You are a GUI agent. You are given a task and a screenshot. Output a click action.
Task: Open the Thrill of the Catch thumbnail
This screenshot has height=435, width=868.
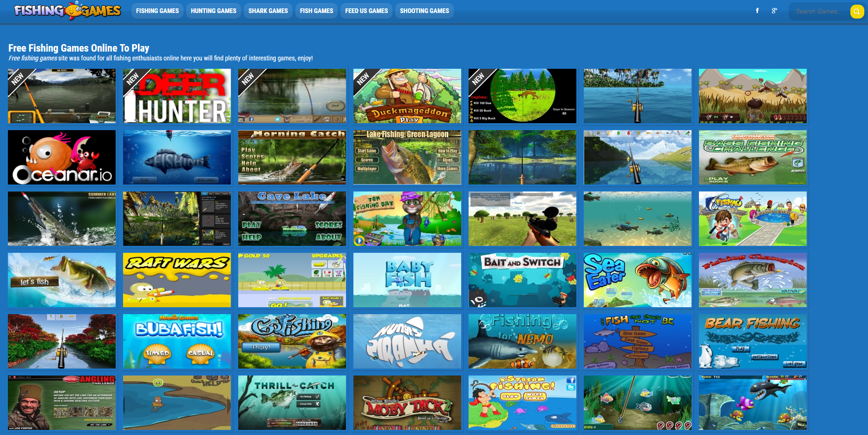coord(292,403)
